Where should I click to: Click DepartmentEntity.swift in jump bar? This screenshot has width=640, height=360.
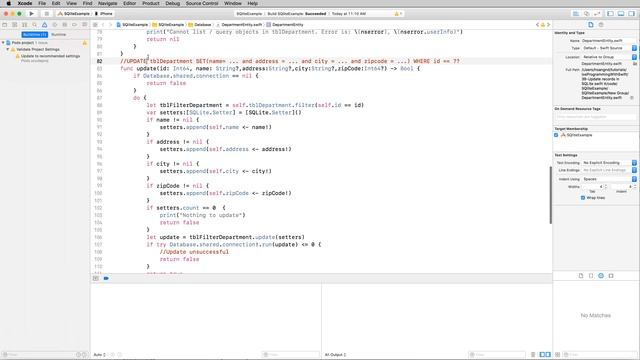click(x=240, y=25)
